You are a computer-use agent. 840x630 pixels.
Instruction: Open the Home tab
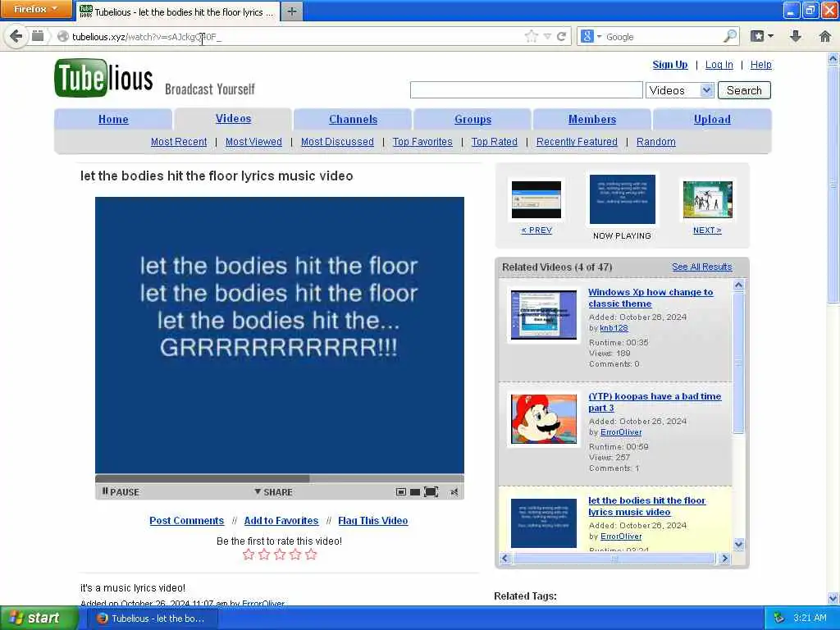pos(113,119)
